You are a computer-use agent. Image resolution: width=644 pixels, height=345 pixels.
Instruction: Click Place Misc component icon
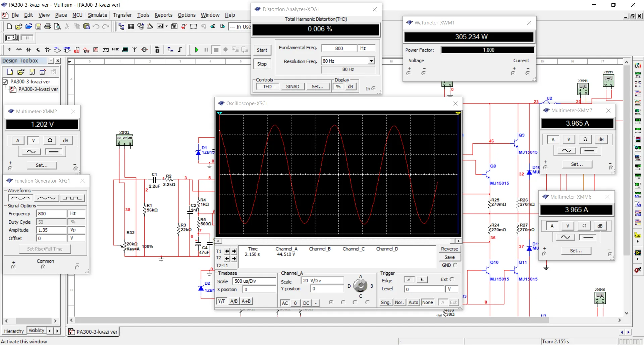115,50
